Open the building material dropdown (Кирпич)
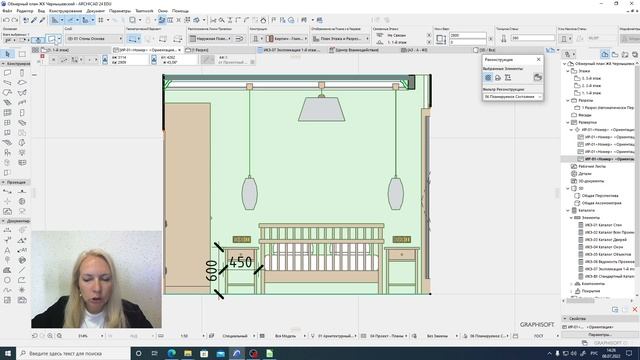 (x=287, y=38)
